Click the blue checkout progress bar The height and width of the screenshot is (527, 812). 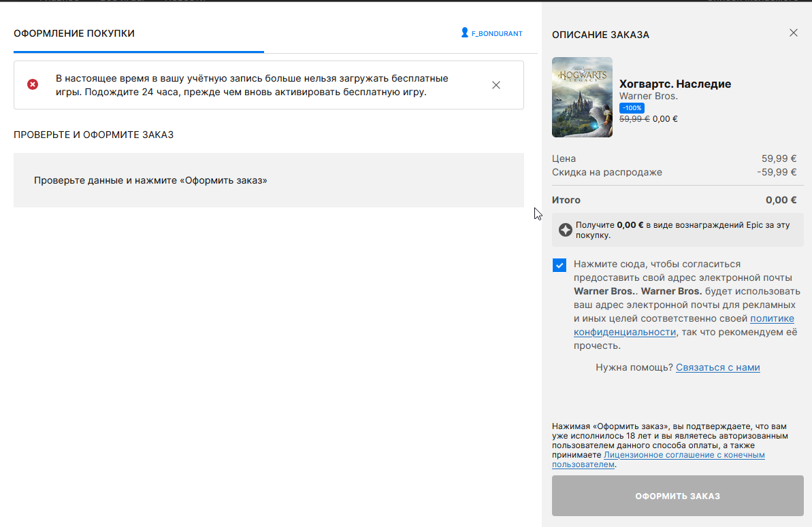[x=138, y=52]
